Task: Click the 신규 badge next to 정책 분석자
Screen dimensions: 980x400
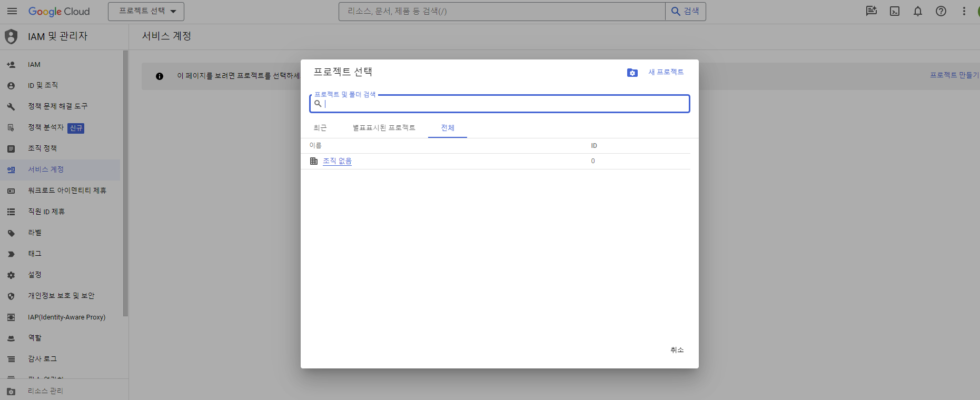Action: coord(76,128)
